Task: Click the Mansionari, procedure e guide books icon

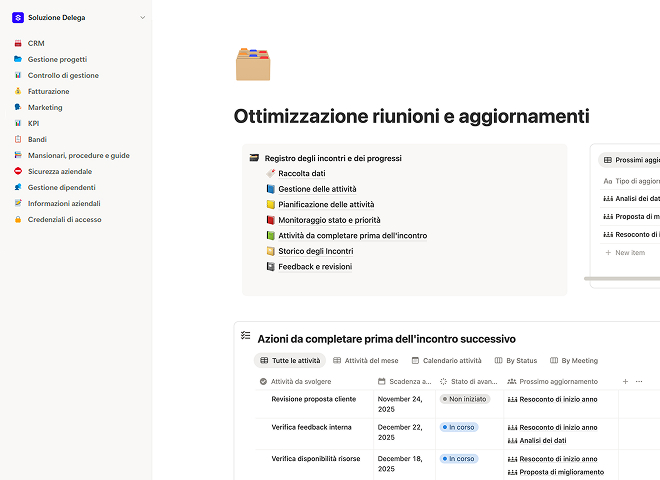Action: 18,155
